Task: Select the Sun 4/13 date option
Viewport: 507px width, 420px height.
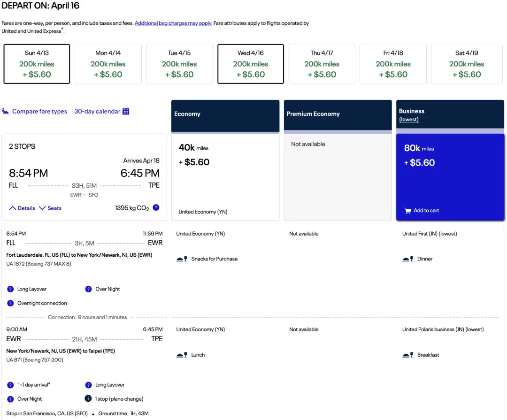Action: pyautogui.click(x=37, y=64)
